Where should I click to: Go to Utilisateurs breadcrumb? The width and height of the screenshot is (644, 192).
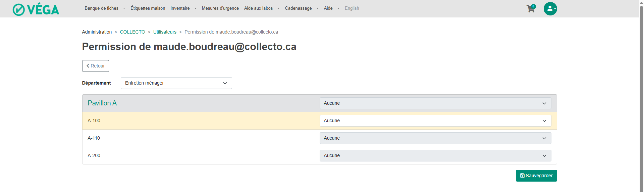pos(165,32)
